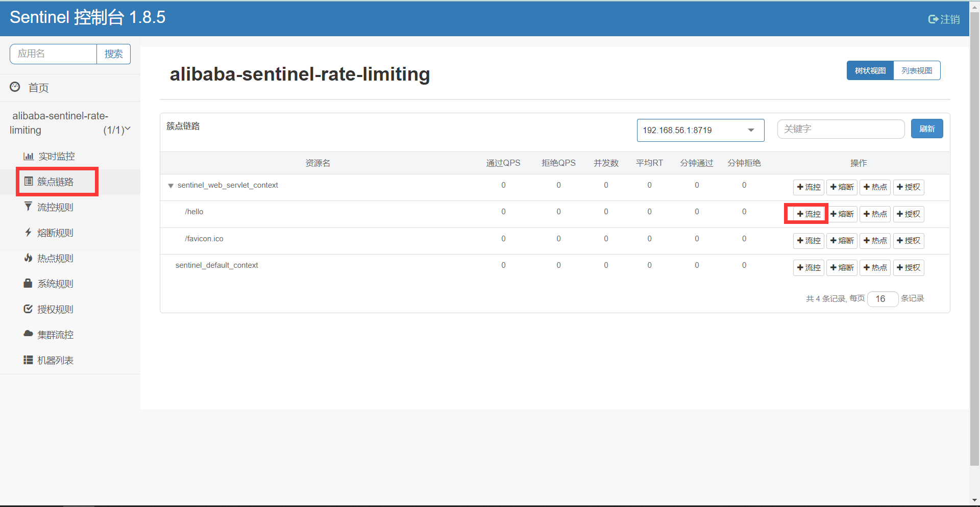This screenshot has width=980, height=507.
Task: Click the cloud icon for 集群流控
Action: click(x=29, y=334)
